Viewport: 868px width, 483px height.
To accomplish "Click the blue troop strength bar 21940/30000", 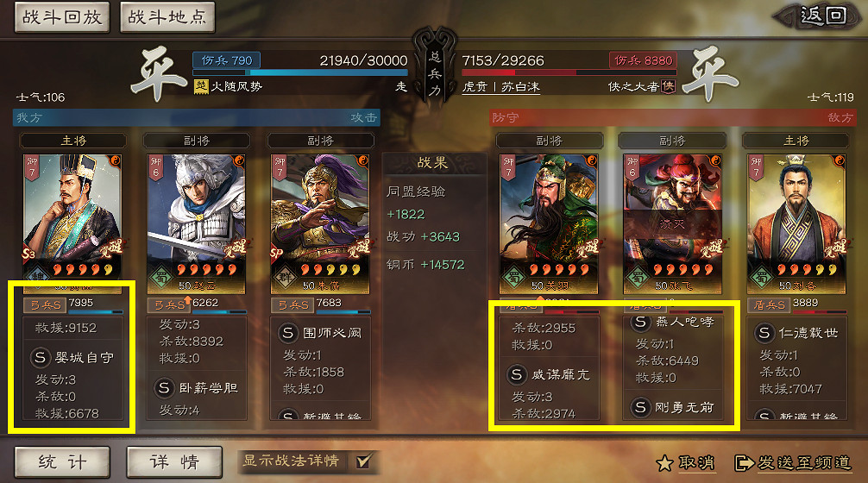I will click(300, 72).
